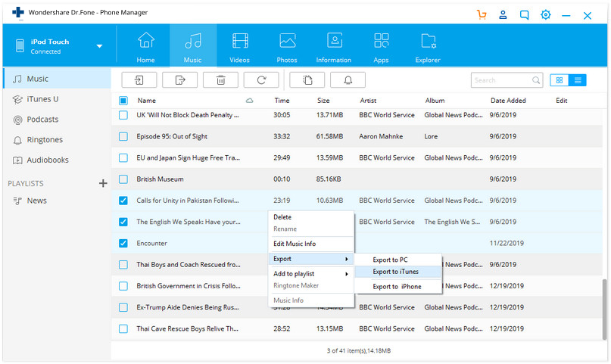Select Aaron Mahnke artist cell

point(381,137)
